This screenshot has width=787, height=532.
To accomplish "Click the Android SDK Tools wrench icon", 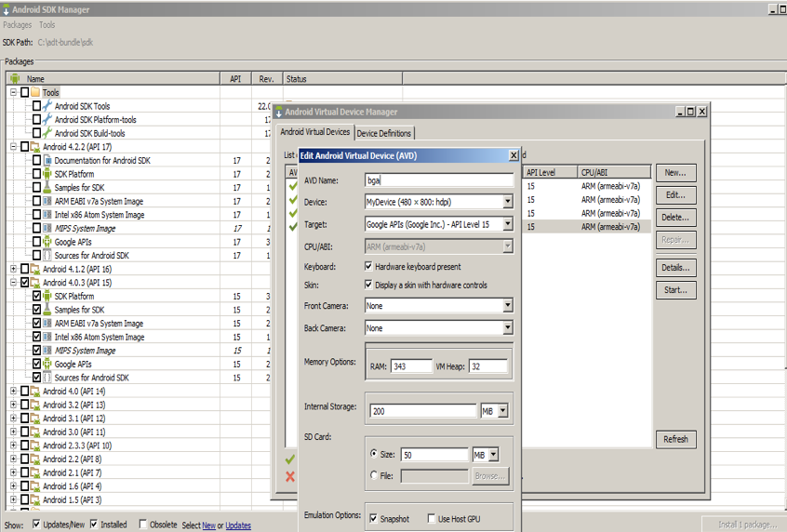I will point(47,106).
